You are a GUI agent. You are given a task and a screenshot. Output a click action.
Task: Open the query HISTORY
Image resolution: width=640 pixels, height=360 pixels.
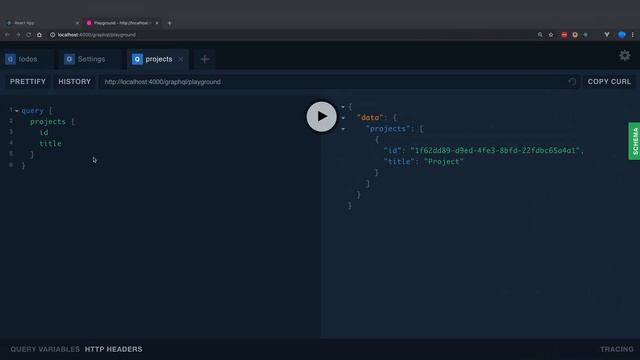[x=75, y=82]
